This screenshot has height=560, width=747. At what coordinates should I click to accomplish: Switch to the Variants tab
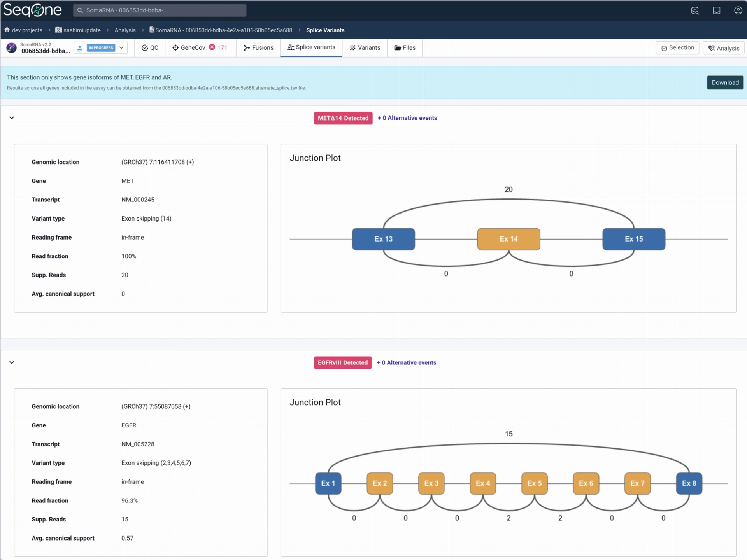tap(365, 48)
